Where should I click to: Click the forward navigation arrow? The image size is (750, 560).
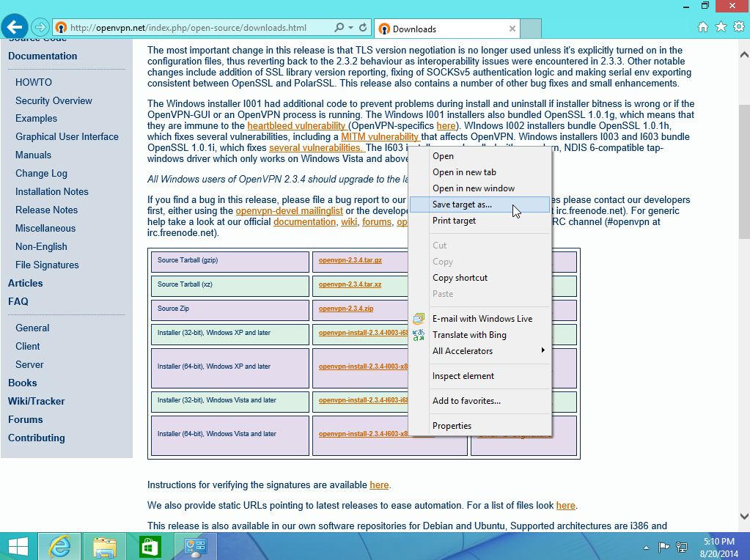(x=40, y=27)
